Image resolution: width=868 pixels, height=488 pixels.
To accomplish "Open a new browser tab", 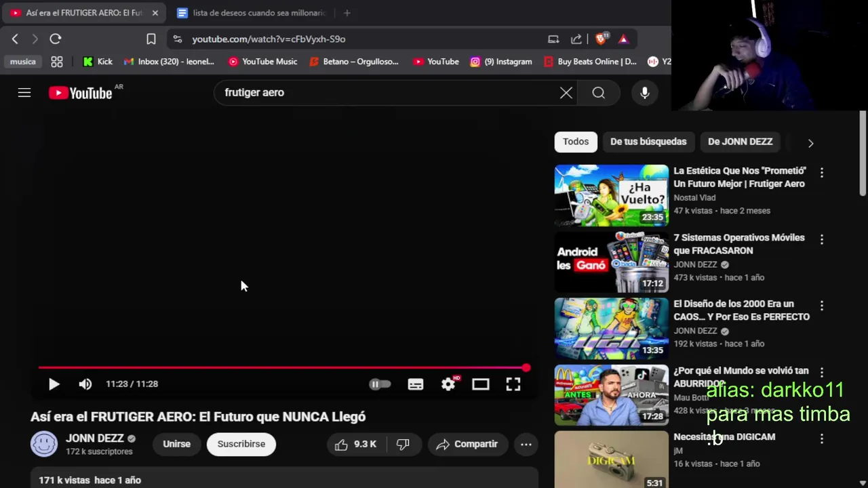I will (347, 13).
